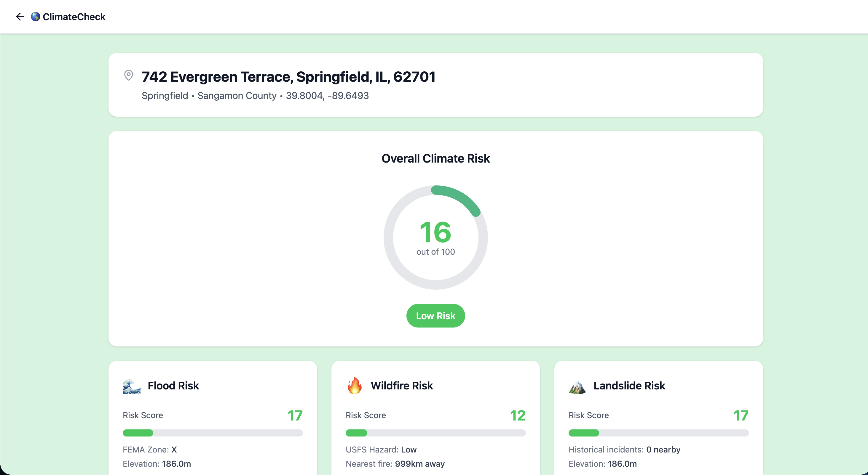Click the Overall Climate Risk title
868x475 pixels.
[x=435, y=158]
